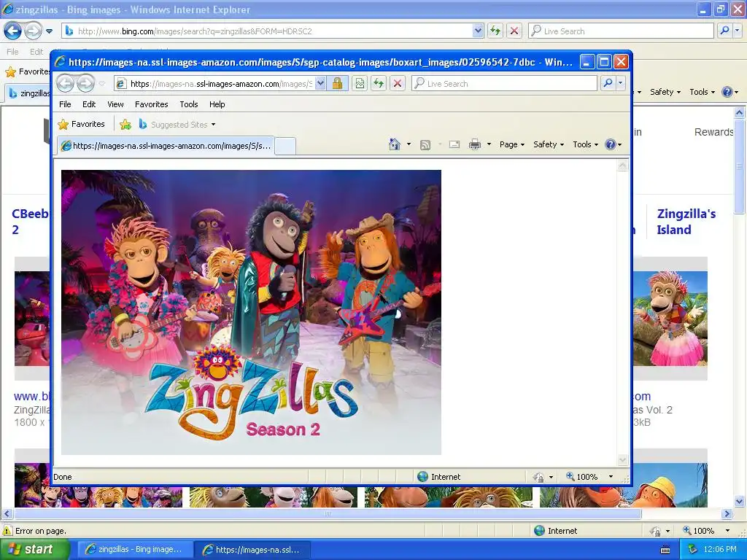Open the Zingzilla's Island link in Bing window

click(x=686, y=222)
